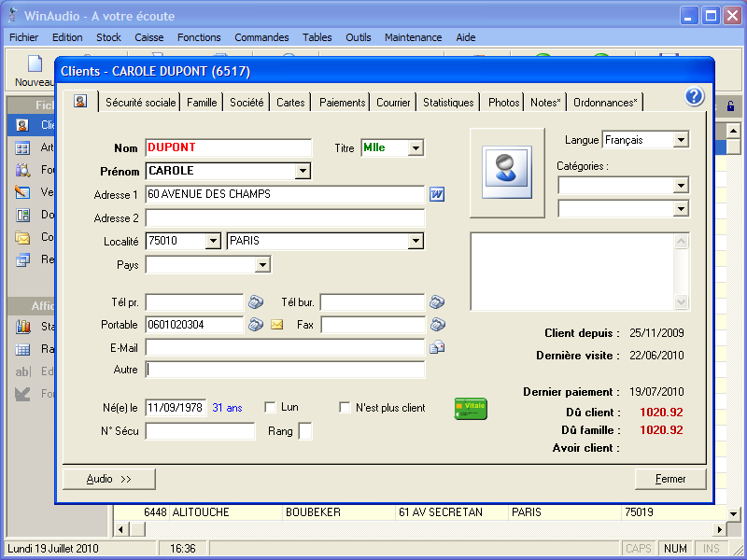Open the blue help question mark icon
This screenshot has width=747, height=560.
click(x=694, y=97)
